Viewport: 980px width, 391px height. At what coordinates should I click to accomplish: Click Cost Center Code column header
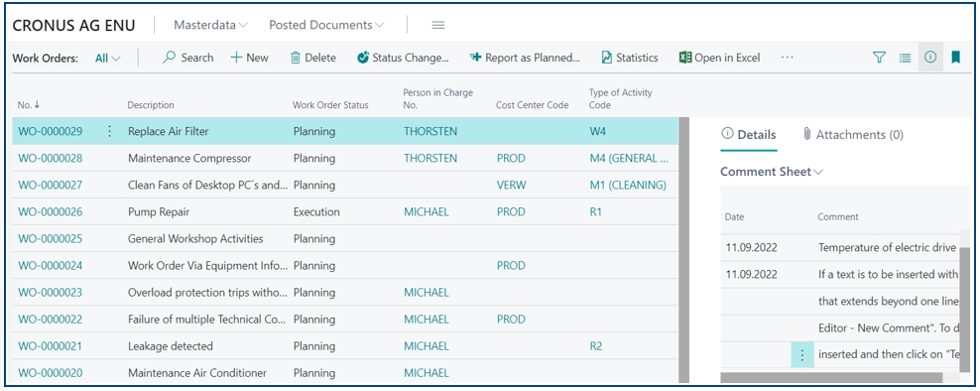[x=533, y=105]
